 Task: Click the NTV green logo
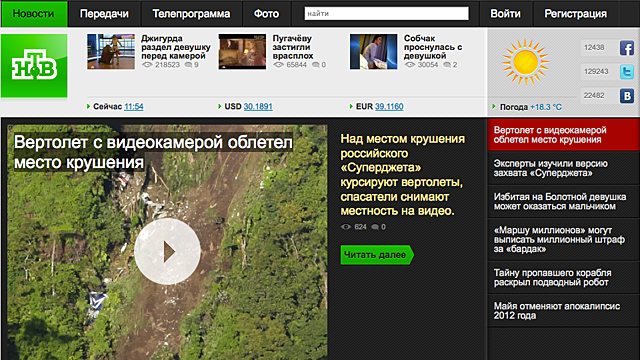pyautogui.click(x=34, y=66)
